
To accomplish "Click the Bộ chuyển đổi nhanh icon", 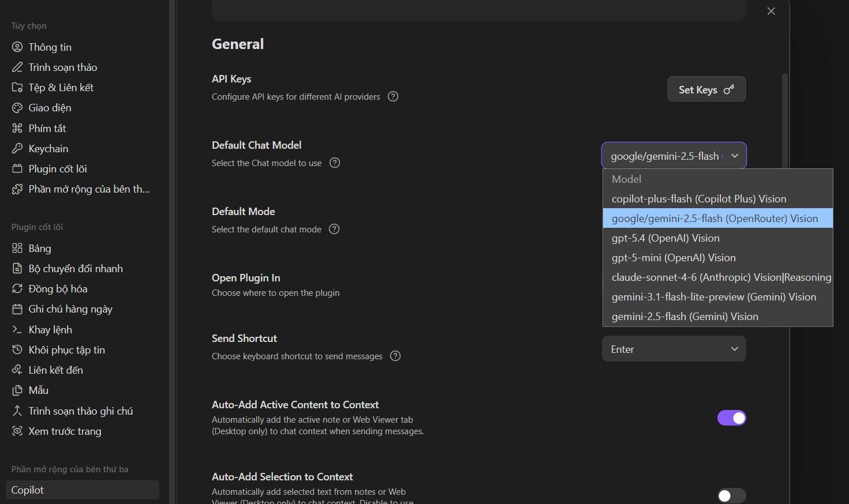I will pos(17,268).
